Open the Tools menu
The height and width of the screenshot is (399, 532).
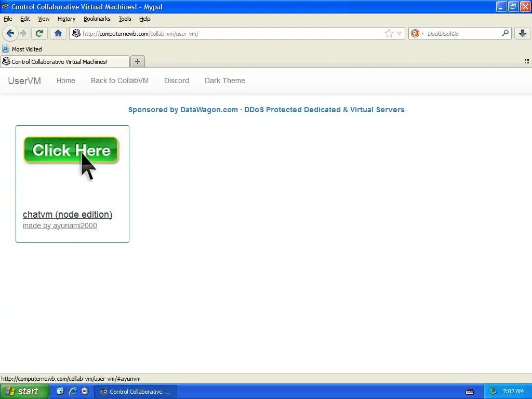click(125, 19)
